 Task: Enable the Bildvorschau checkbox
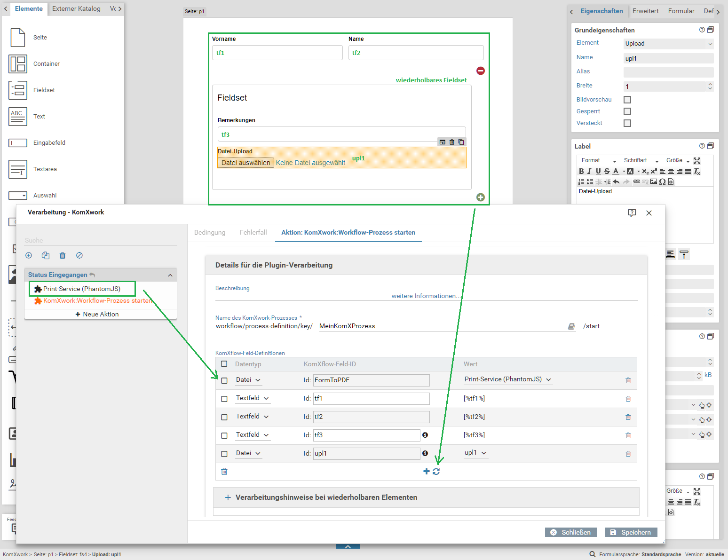(627, 99)
